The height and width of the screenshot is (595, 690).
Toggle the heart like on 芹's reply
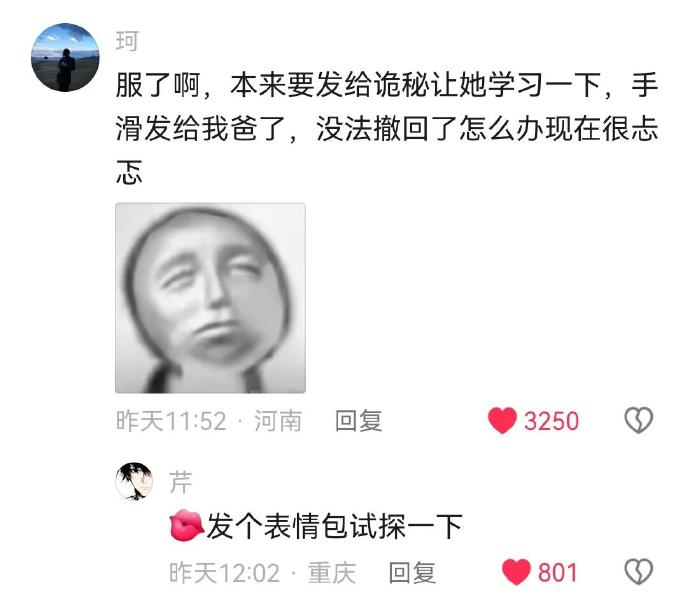516,572
